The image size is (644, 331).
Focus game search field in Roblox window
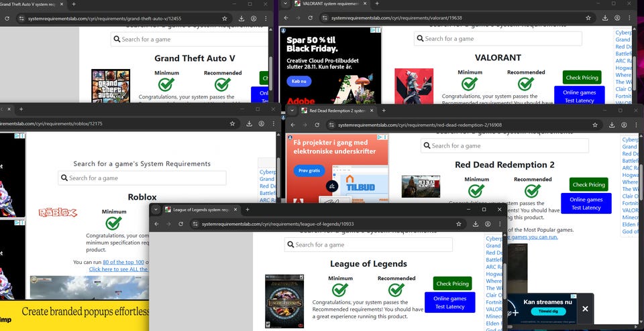pos(142,178)
